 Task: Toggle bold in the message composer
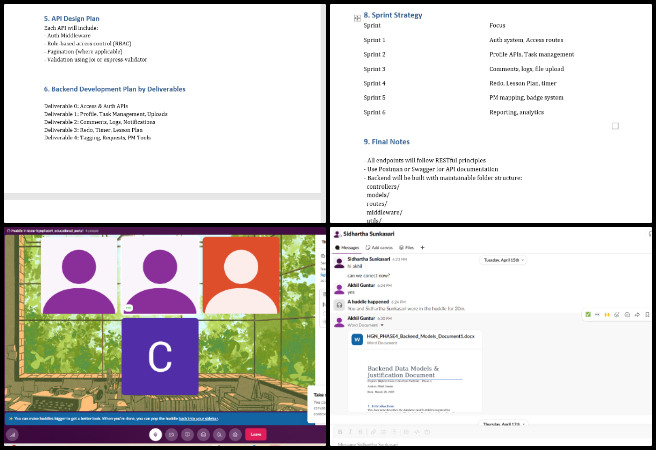point(340,432)
